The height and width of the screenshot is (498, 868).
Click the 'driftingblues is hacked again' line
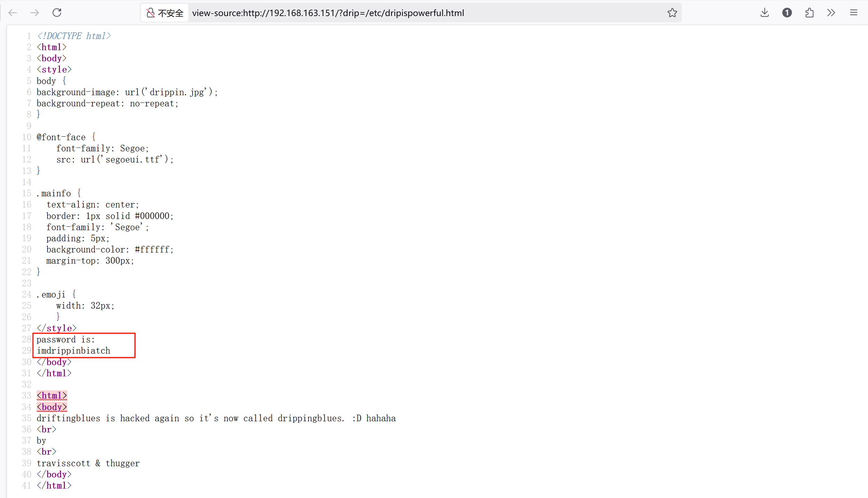[216, 418]
